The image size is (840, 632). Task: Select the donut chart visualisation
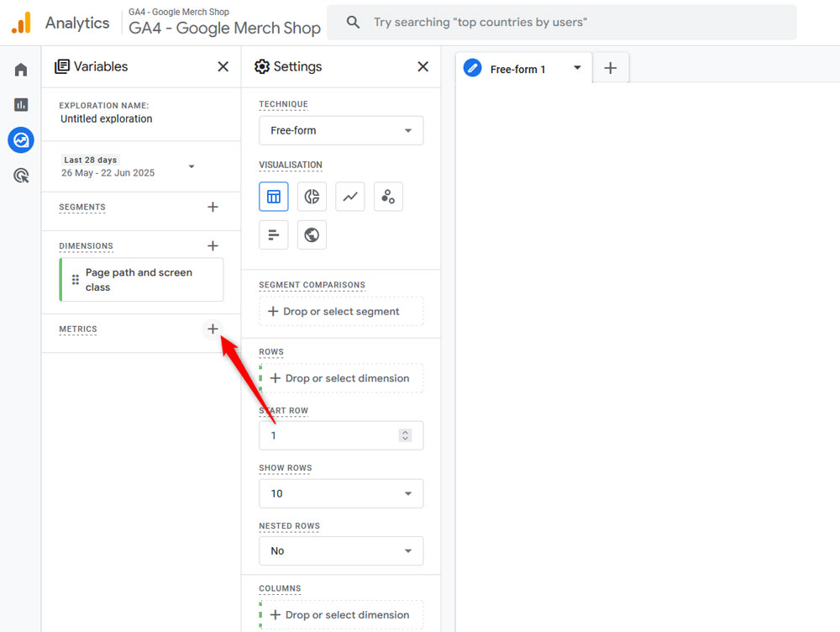(312, 197)
